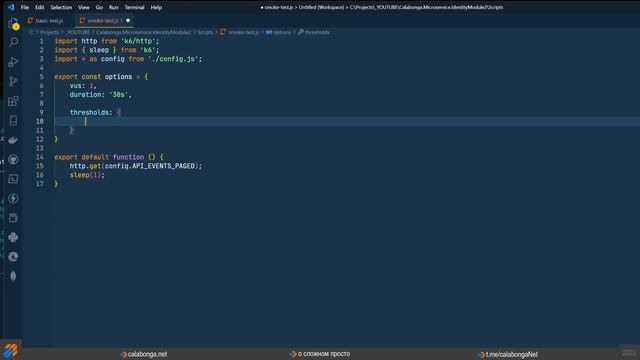Open the notebook panel icon in activity bar
Screen dimensions: 640x360
[x=13, y=120]
